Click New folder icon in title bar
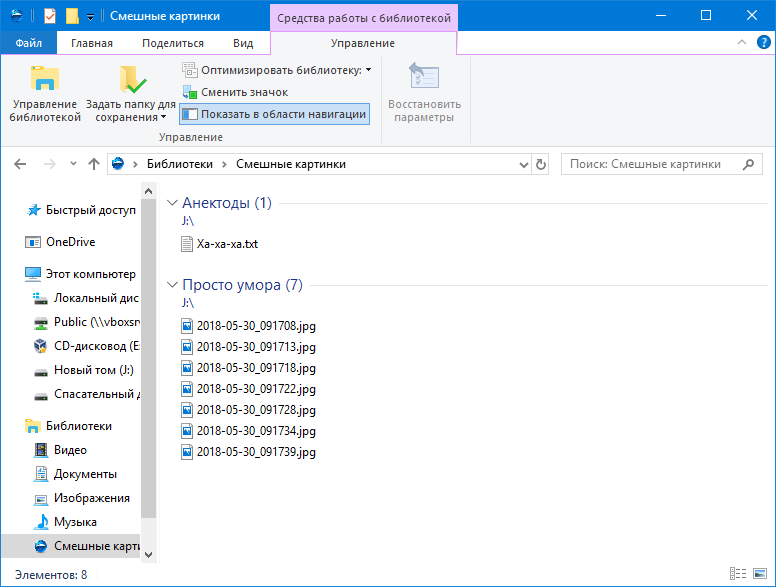776x587 pixels. [x=72, y=16]
